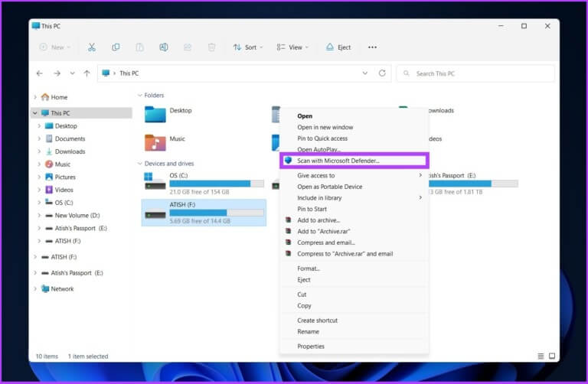Expand the Home tree node
588x384 pixels.
point(35,97)
